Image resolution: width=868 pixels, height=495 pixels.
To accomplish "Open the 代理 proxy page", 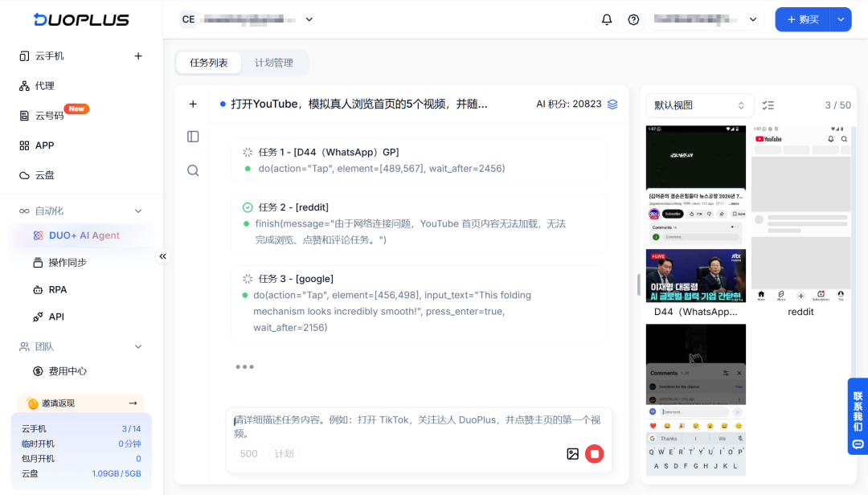I will click(x=45, y=86).
